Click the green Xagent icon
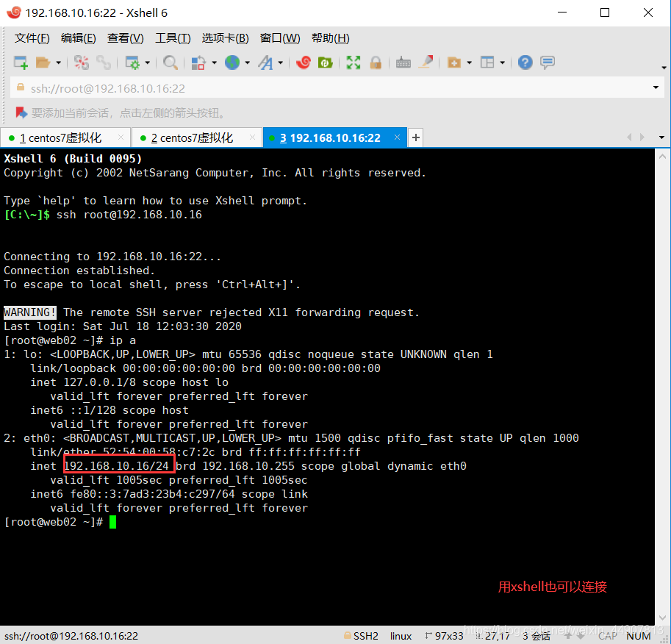The image size is (671, 644). [326, 62]
